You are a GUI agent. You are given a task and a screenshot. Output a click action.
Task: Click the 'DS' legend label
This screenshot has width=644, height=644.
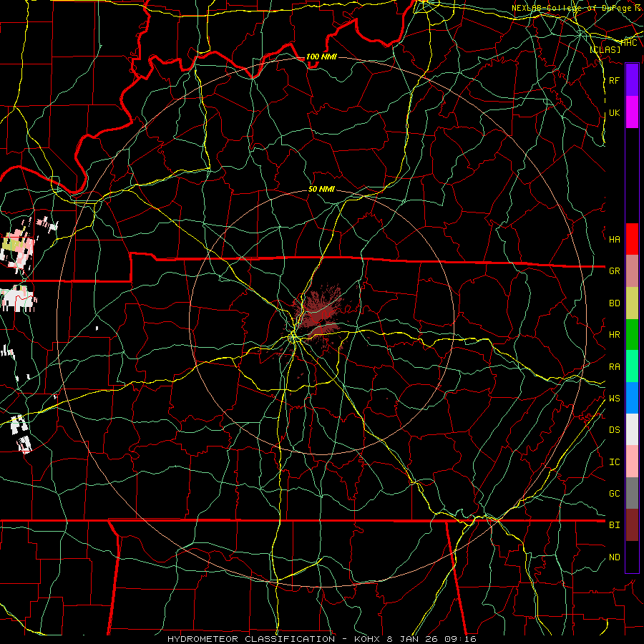614,430
